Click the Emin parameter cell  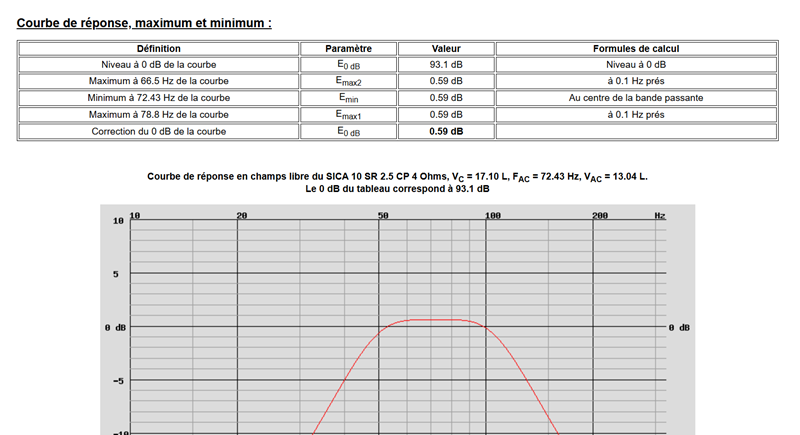(348, 98)
